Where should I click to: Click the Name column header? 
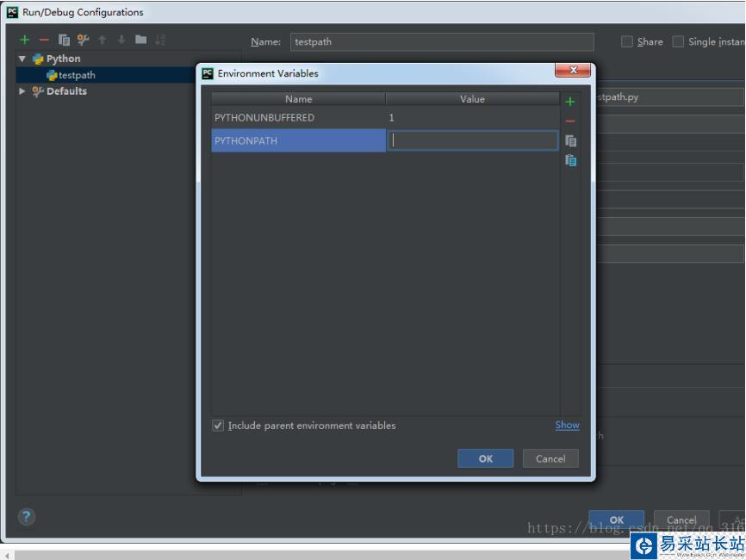298,99
